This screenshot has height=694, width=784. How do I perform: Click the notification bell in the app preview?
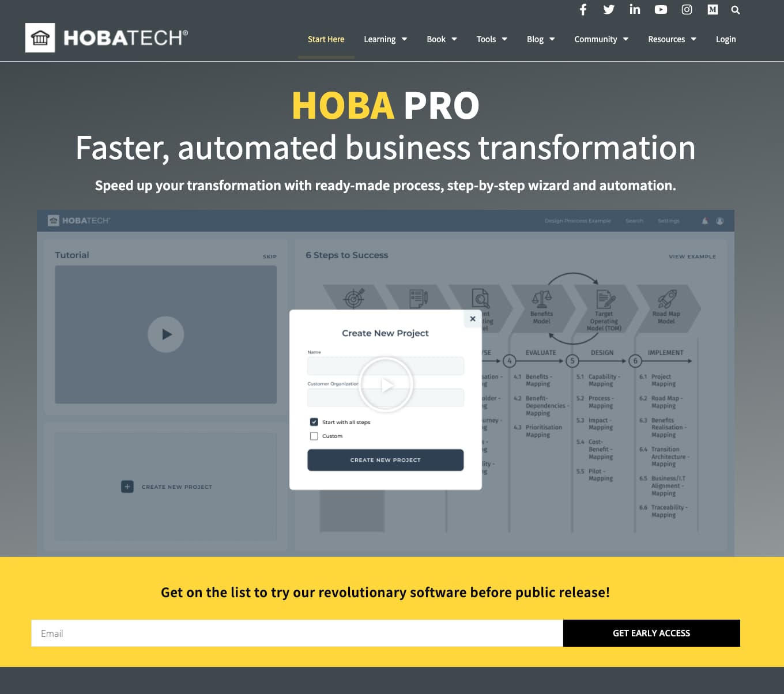(704, 221)
